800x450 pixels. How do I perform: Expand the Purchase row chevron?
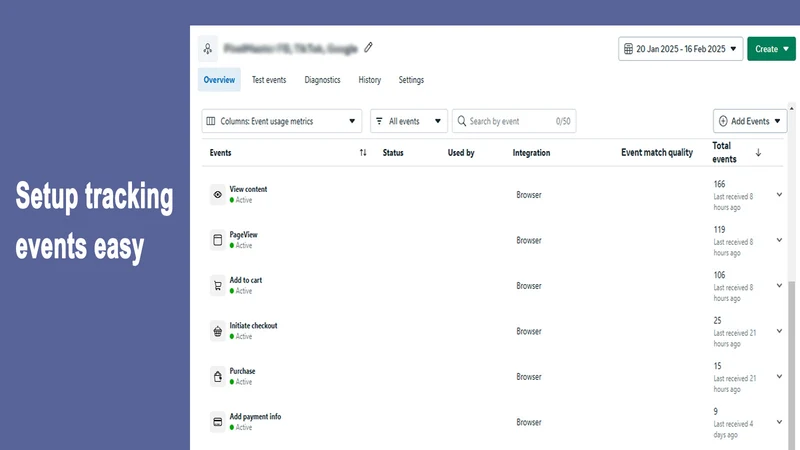coord(779,376)
